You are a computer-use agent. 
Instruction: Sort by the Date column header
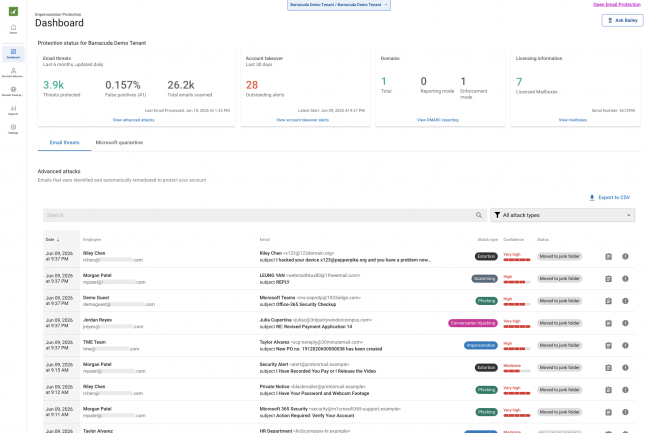coord(52,239)
